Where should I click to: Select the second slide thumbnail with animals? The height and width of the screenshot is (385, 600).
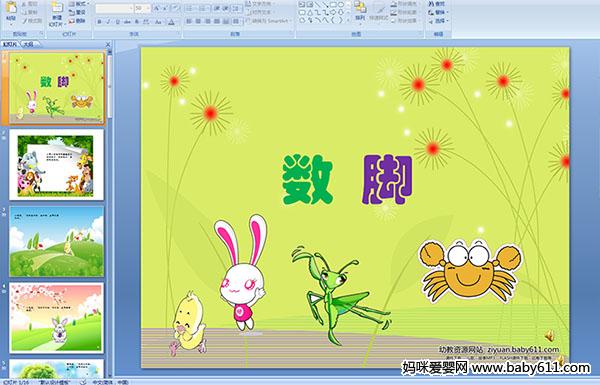pyautogui.click(x=57, y=165)
